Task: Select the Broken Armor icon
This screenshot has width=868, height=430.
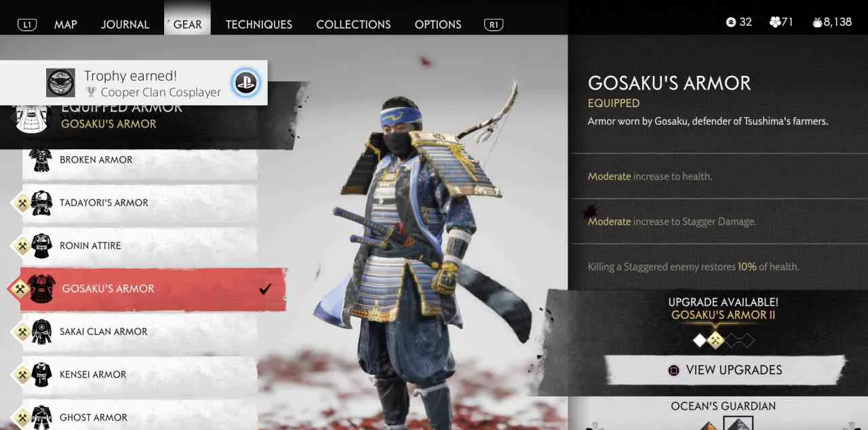Action: 41,160
